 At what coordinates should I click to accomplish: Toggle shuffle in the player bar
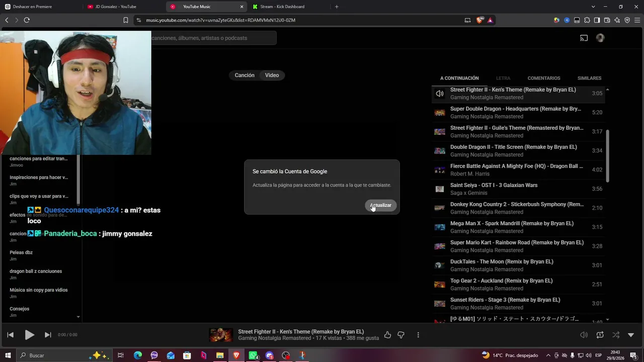point(616,335)
